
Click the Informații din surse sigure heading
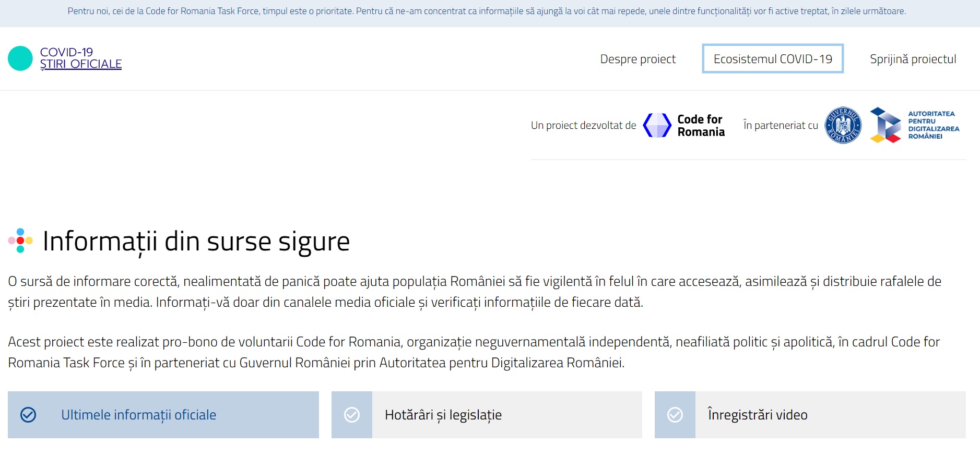pos(196,242)
